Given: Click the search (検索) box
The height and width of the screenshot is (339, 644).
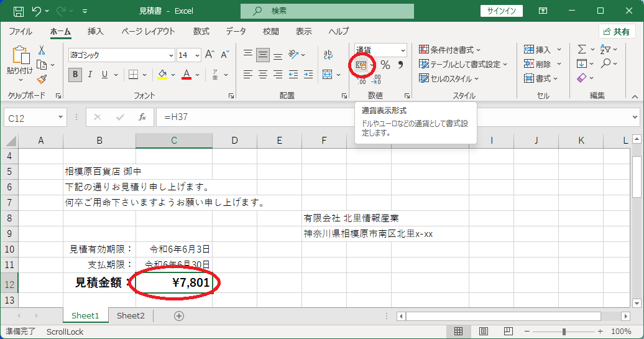Looking at the screenshot, I should (x=328, y=11).
